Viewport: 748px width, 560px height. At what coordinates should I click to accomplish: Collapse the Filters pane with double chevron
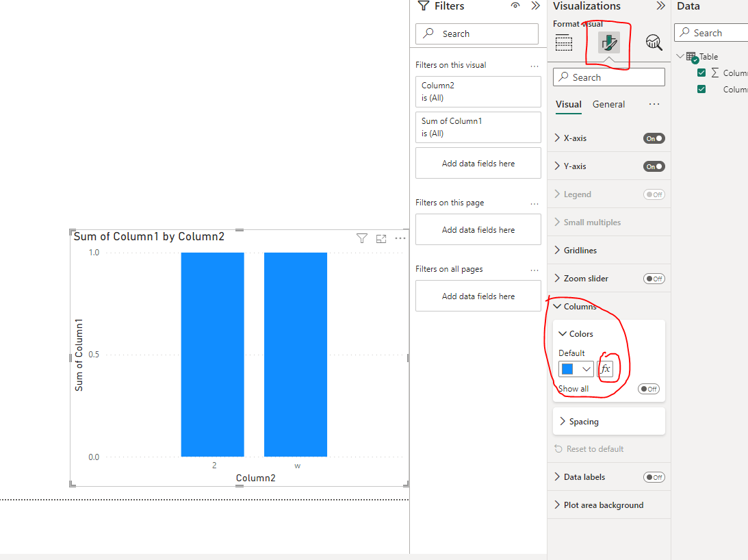pos(536,5)
